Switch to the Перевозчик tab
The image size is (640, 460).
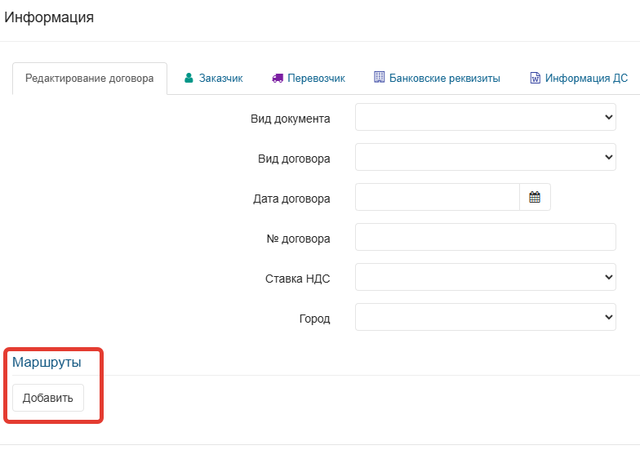309,78
